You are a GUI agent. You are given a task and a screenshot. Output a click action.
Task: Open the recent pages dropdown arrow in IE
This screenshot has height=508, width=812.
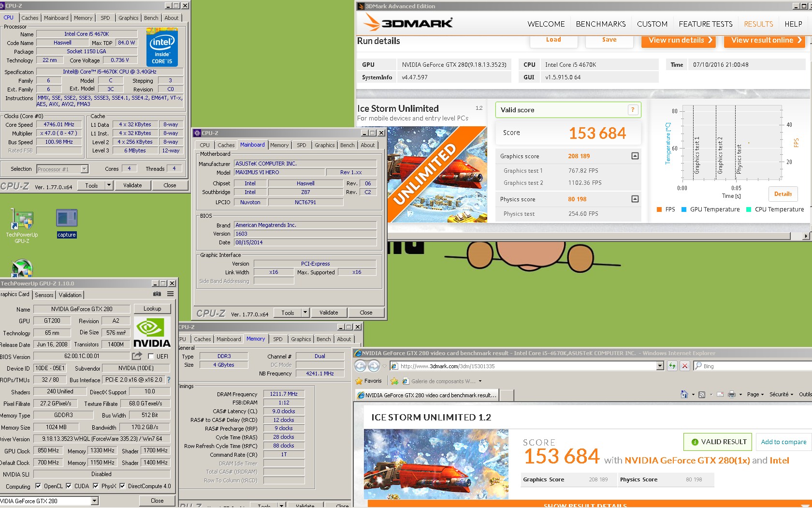[385, 366]
